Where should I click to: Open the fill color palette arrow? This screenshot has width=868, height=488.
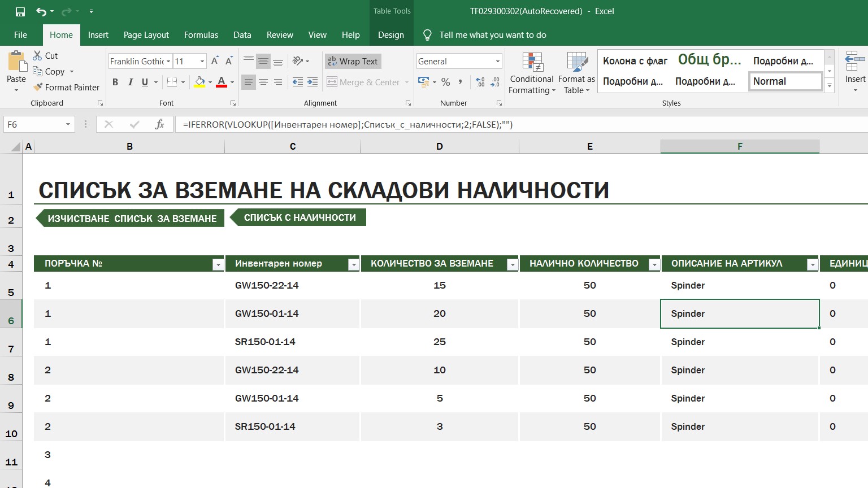coord(210,82)
